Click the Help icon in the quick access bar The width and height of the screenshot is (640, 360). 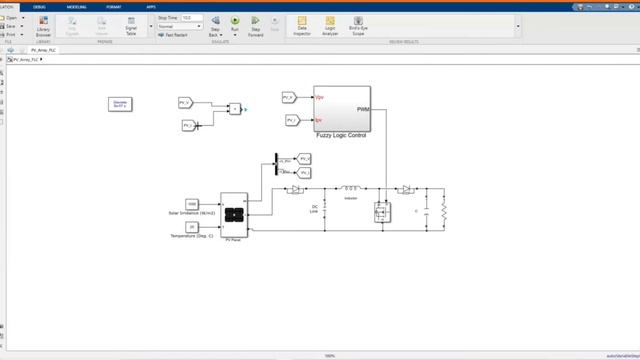coord(631,7)
